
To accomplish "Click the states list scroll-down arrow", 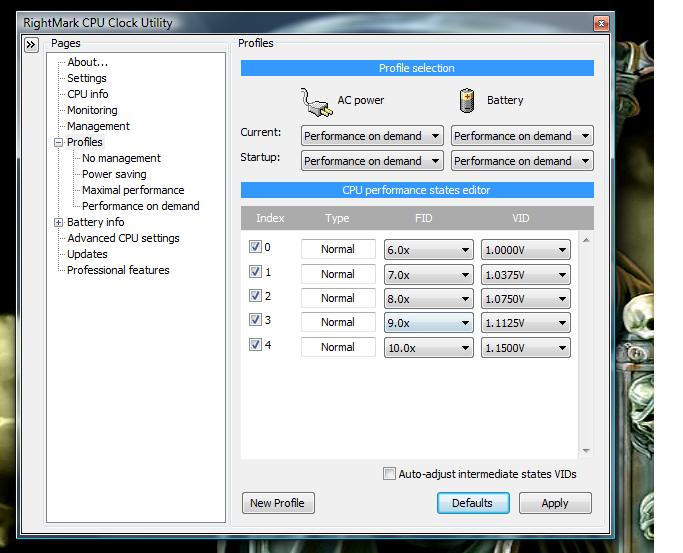I will (586, 451).
